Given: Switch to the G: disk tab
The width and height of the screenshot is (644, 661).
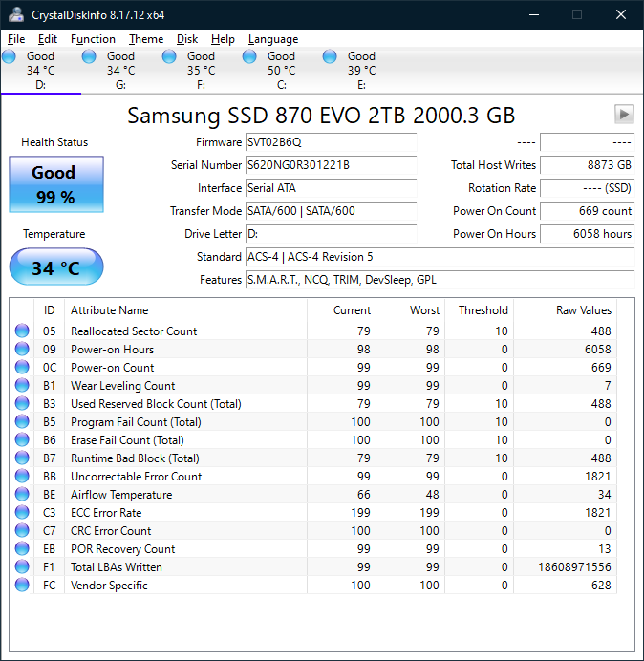Looking at the screenshot, I should pyautogui.click(x=121, y=71).
